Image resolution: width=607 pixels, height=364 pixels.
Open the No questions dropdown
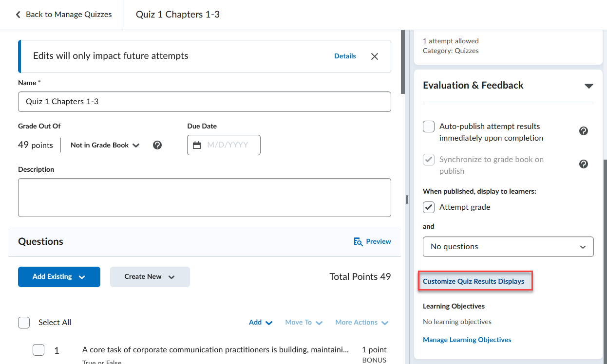508,247
